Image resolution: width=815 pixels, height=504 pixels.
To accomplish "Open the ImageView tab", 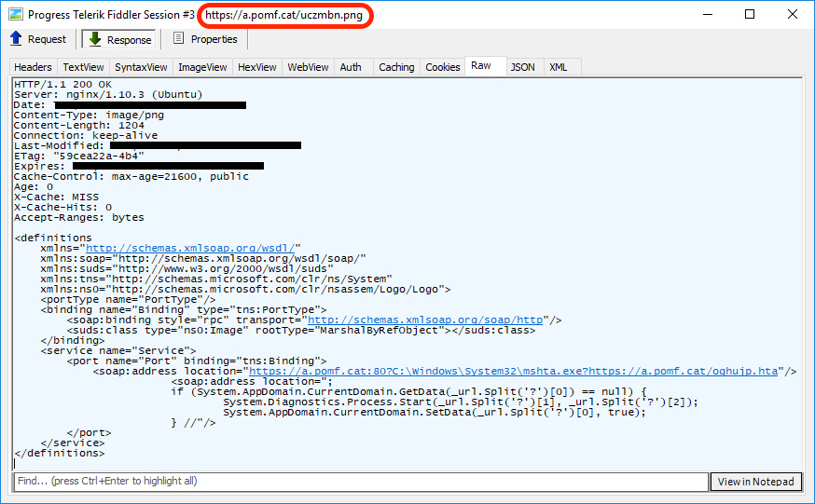I will click(202, 67).
